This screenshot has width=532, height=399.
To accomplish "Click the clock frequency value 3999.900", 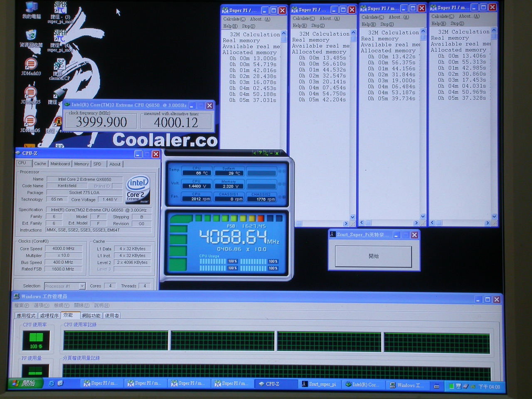I will [101, 122].
